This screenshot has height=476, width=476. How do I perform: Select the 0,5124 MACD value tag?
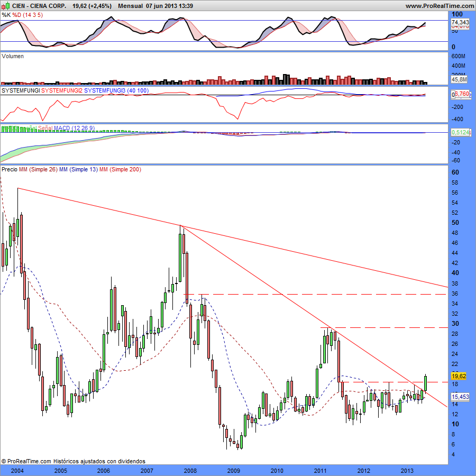click(x=461, y=132)
